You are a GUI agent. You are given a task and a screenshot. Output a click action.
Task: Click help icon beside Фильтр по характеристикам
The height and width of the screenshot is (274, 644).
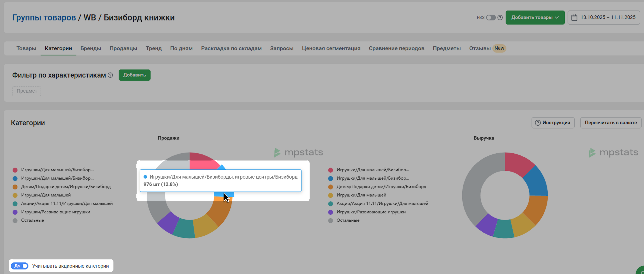tap(110, 75)
